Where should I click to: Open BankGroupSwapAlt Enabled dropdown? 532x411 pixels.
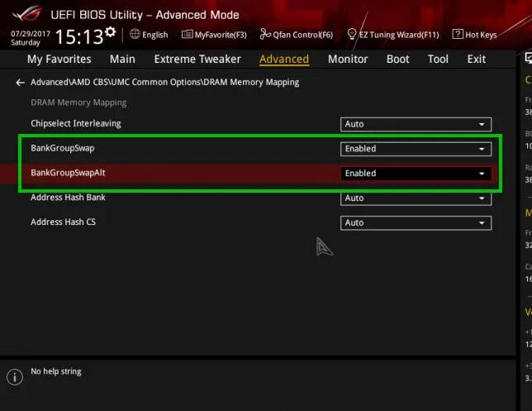point(416,173)
